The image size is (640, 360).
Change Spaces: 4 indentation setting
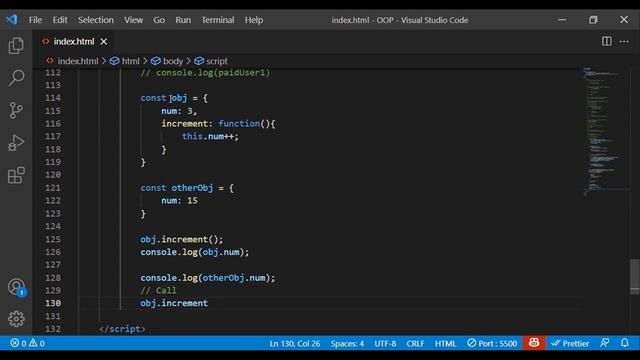point(347,344)
